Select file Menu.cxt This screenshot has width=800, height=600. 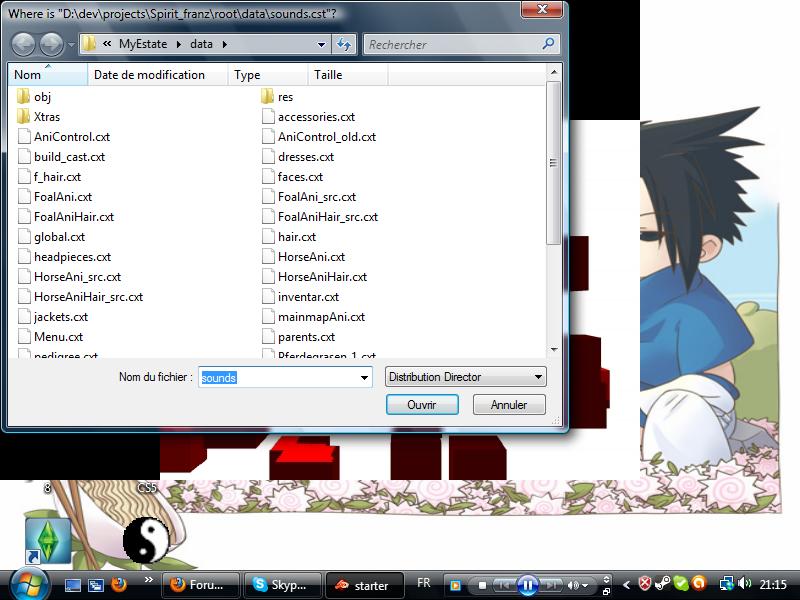(x=50, y=337)
